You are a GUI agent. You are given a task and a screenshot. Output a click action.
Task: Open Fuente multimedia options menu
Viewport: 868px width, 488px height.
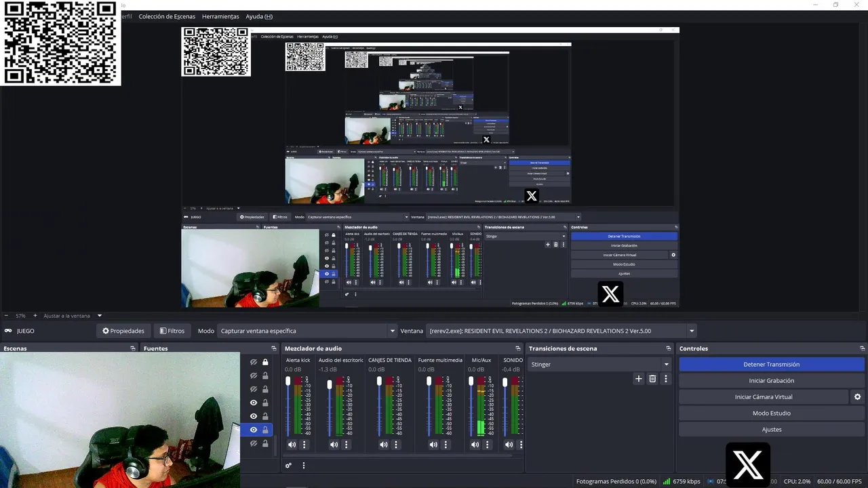pyautogui.click(x=446, y=445)
